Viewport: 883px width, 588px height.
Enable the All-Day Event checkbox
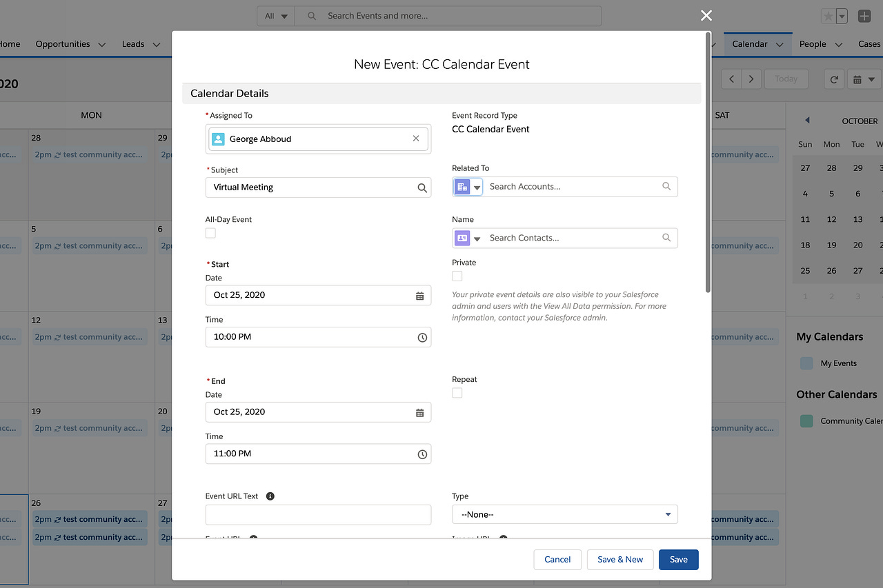[210, 233]
